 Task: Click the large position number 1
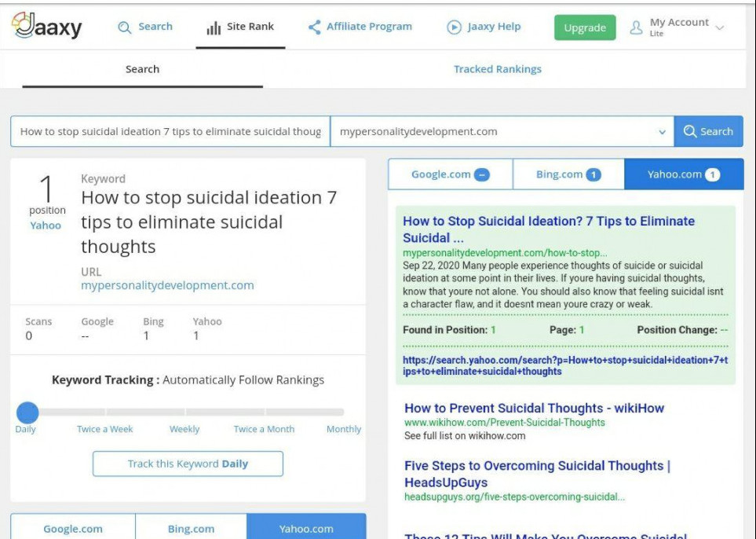(x=46, y=189)
